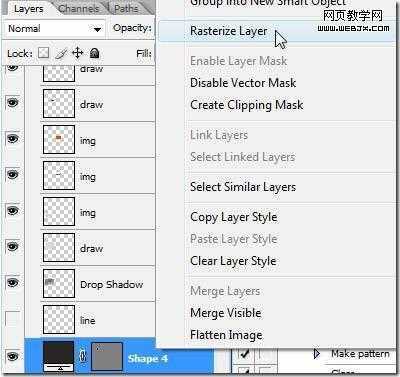Click the Lock all padlock icon
The image size is (400, 377).
tap(95, 53)
